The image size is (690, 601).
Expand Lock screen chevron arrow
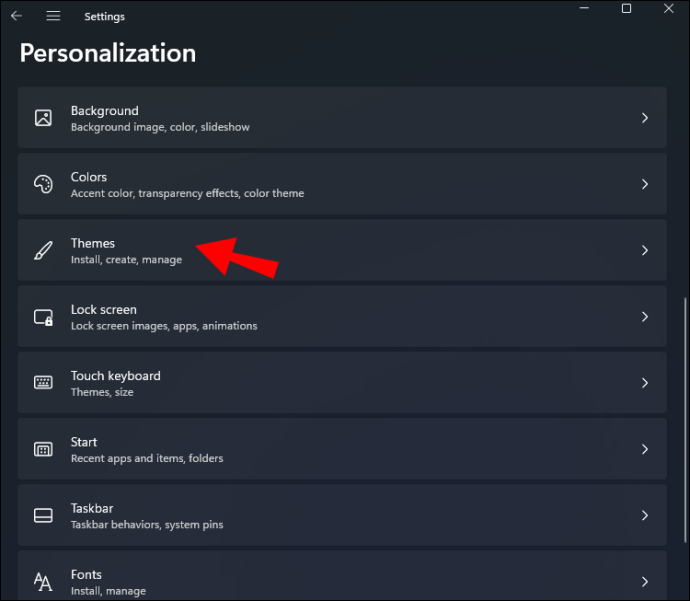(x=645, y=317)
